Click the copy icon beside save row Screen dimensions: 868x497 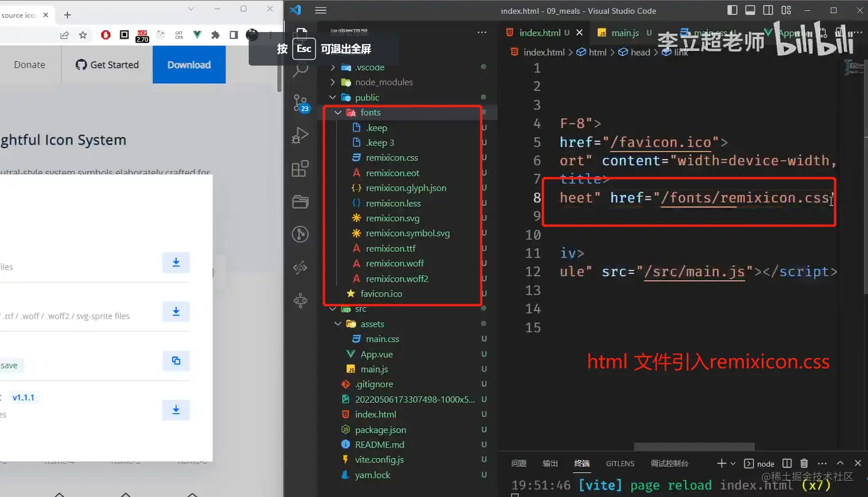(176, 361)
